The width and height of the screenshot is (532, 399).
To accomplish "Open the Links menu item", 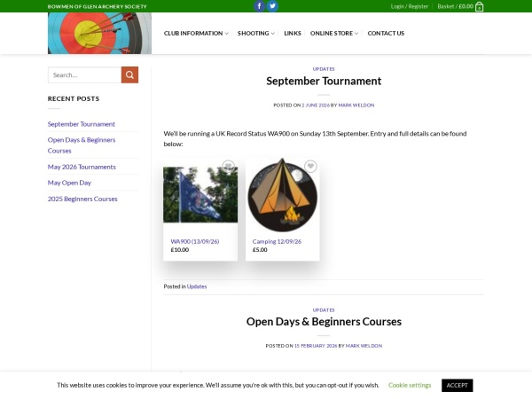I will (293, 34).
